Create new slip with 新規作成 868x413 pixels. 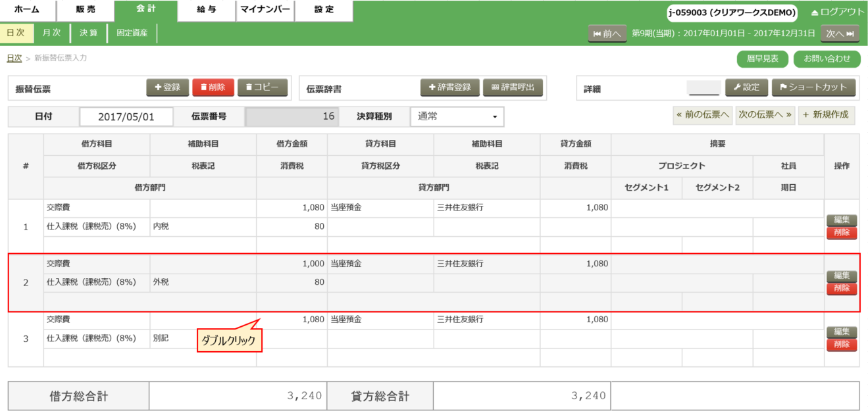tap(827, 114)
